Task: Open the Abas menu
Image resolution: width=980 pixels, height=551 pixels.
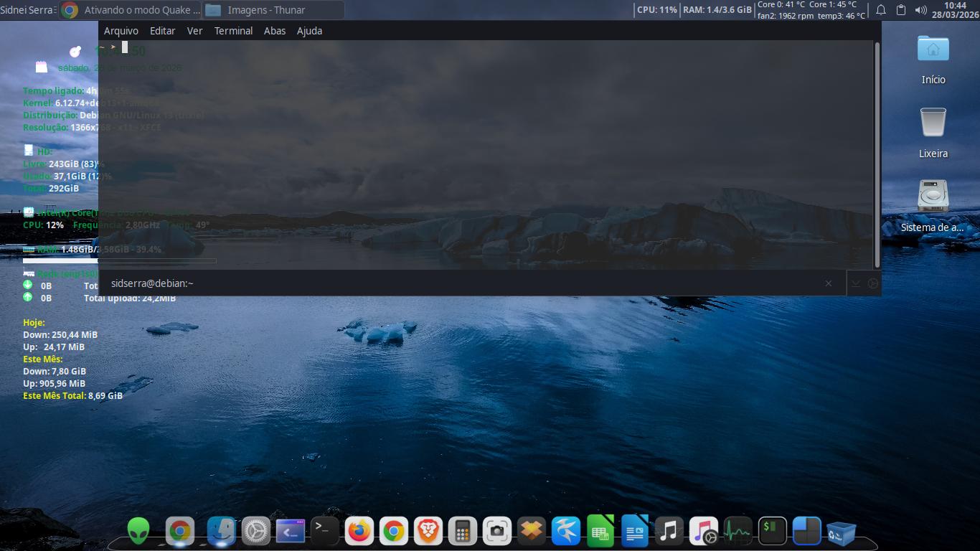Action: [274, 31]
